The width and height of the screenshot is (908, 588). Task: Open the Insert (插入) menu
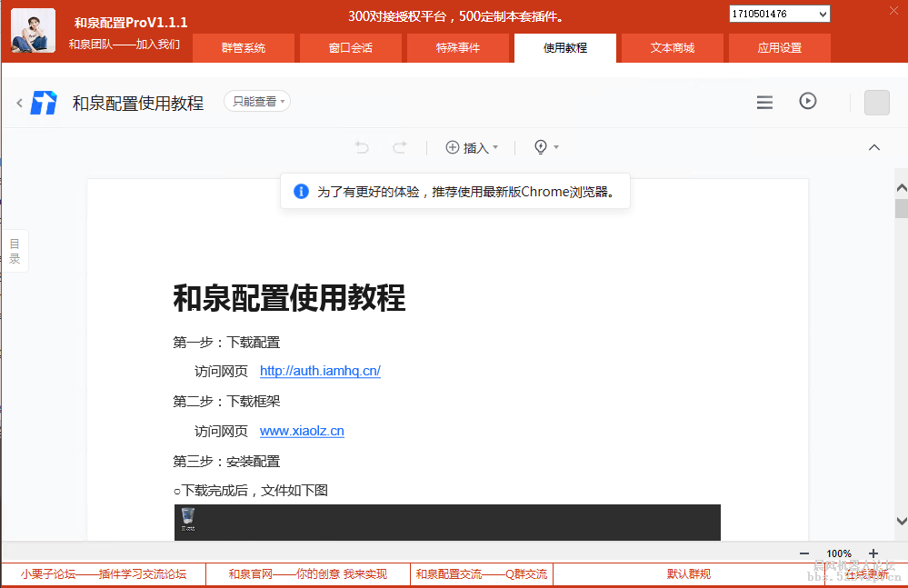pos(472,146)
